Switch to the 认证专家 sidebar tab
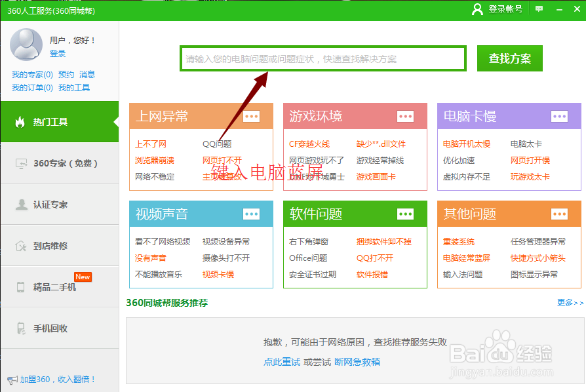Screen dimensions: 586x392 tap(60, 205)
